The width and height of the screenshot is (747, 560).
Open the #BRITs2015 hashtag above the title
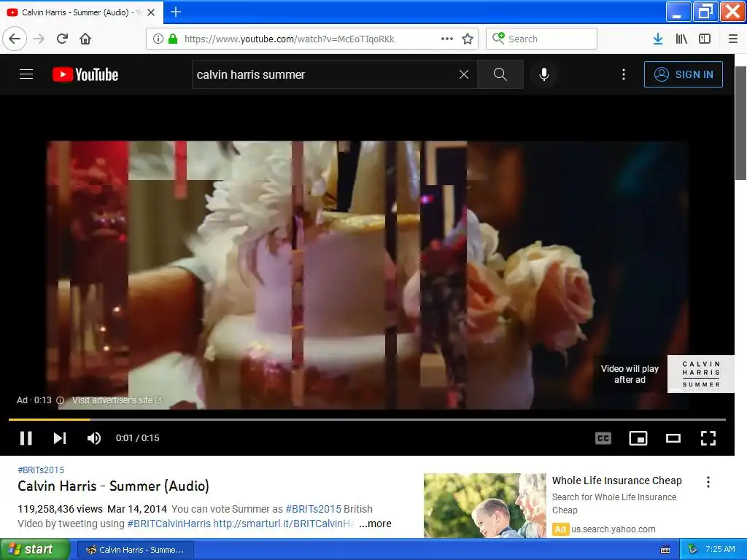pyautogui.click(x=41, y=470)
